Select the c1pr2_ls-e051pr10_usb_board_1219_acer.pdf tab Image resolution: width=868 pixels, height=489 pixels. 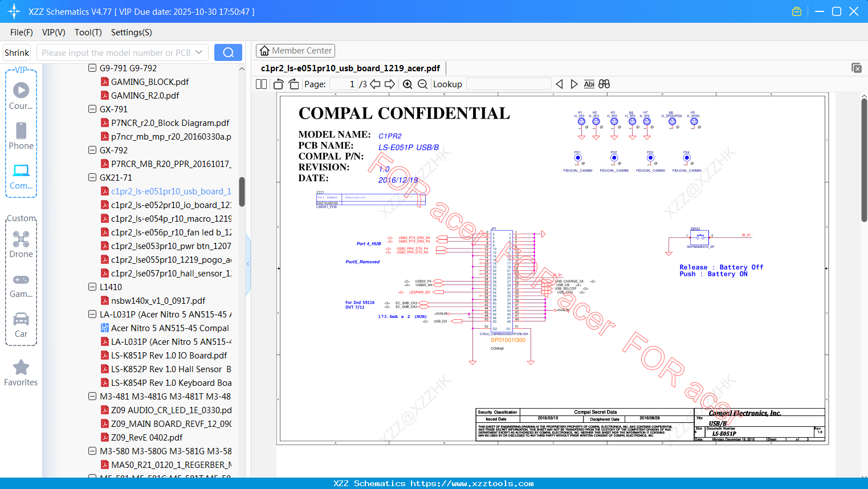click(x=351, y=68)
